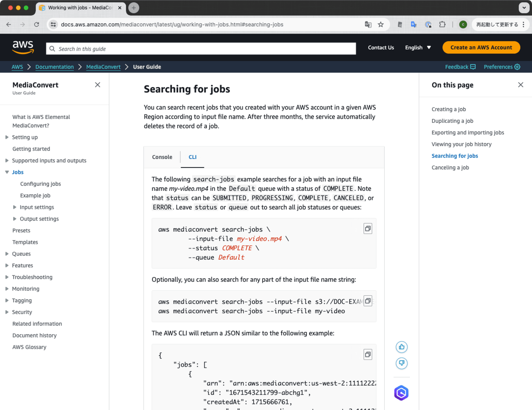Expand the Queues section
The height and width of the screenshot is (410, 532).
coord(7,254)
